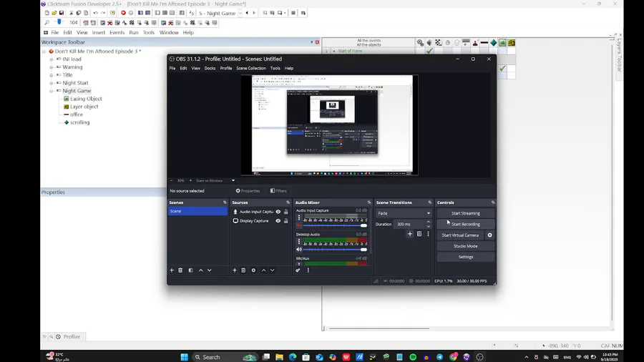Show hidden icons chevron in system tray
Screen dimensions: 644x362
pyautogui.click(x=527, y=357)
